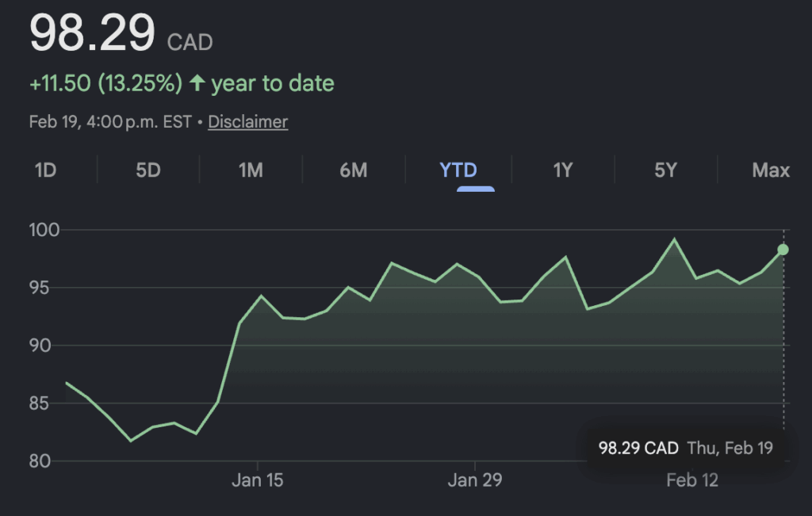The width and height of the screenshot is (812, 516).
Task: Switch to the 1D time range
Action: [45, 170]
